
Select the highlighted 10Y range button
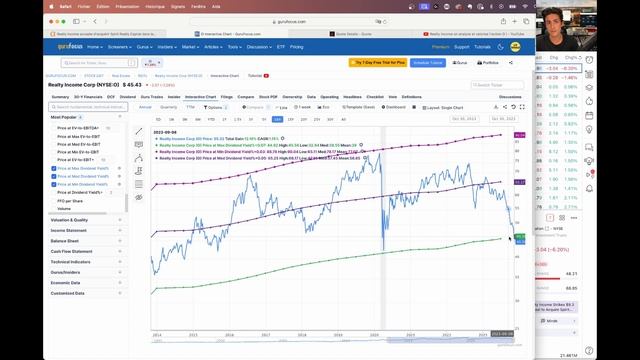[278, 119]
